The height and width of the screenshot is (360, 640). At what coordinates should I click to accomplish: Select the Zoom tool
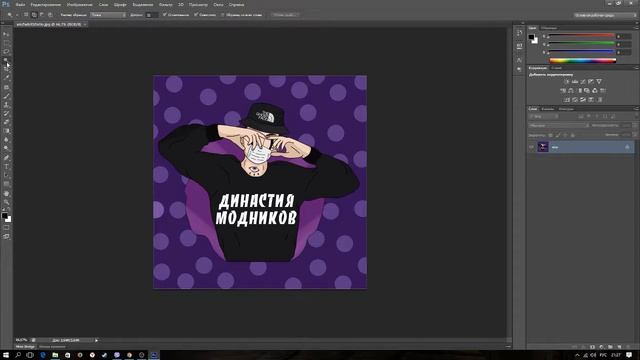point(6,202)
